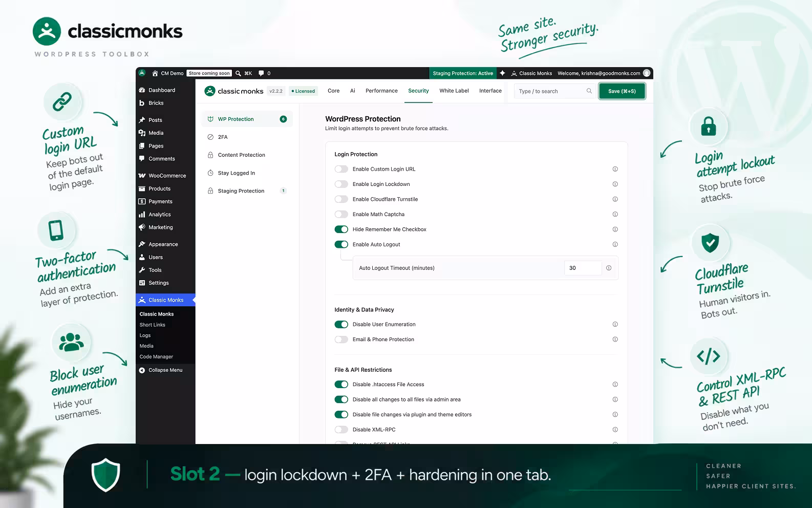Toggle Disable .htaccess File Access
The height and width of the screenshot is (508, 812).
[x=341, y=385]
